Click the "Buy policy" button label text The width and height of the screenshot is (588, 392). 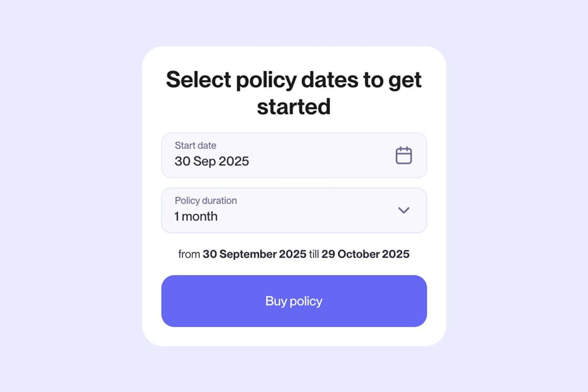(294, 301)
